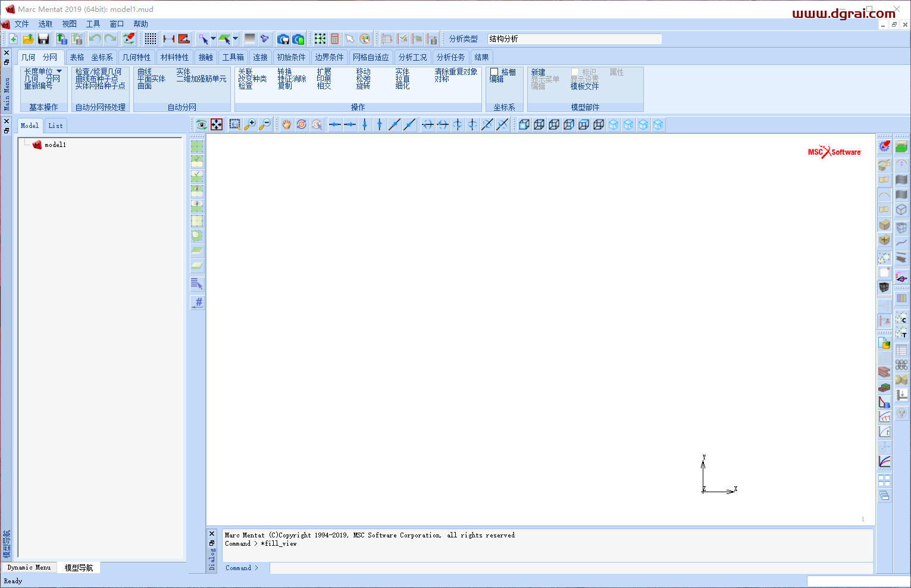The image size is (911, 588).
Task: Switch to the List tab
Action: 56,126
